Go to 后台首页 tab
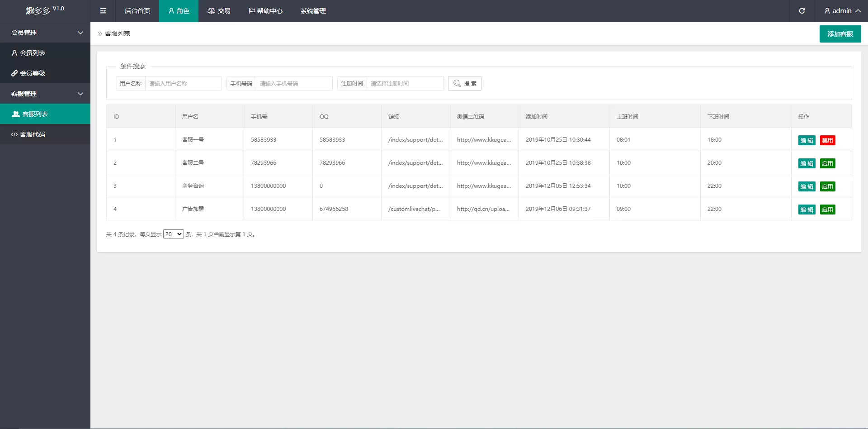This screenshot has height=429, width=868. coord(137,11)
